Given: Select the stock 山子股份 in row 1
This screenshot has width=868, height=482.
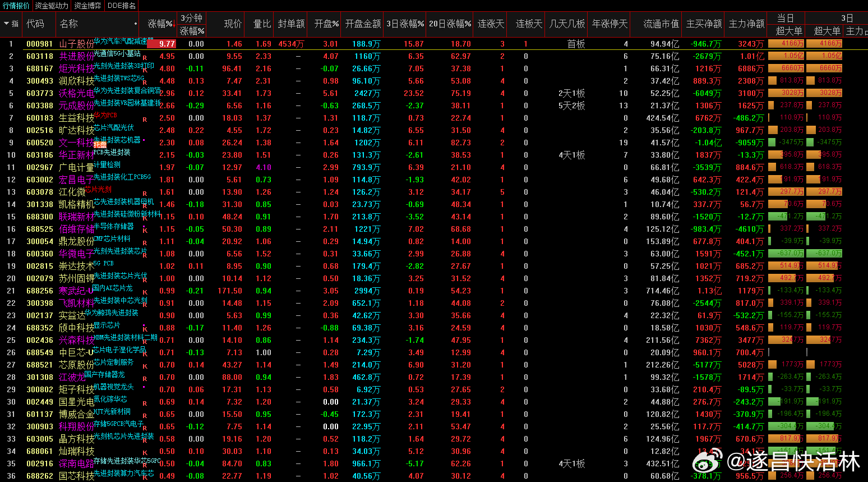Looking at the screenshot, I should (x=76, y=44).
